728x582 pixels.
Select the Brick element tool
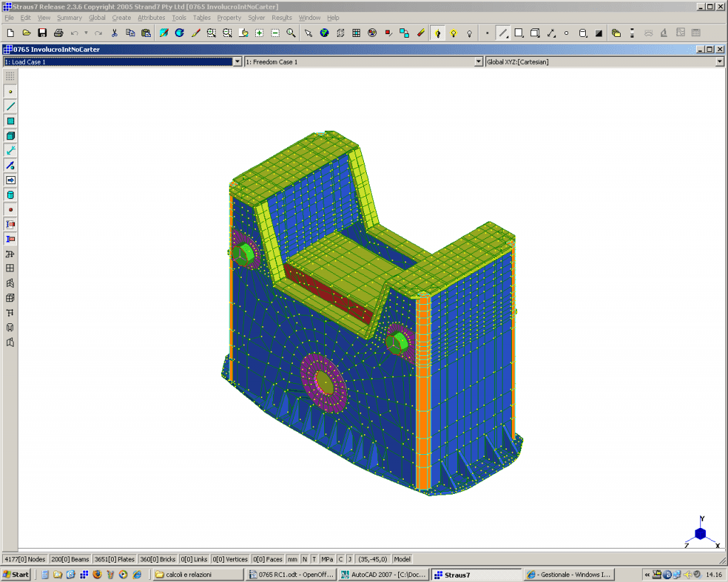coord(10,136)
